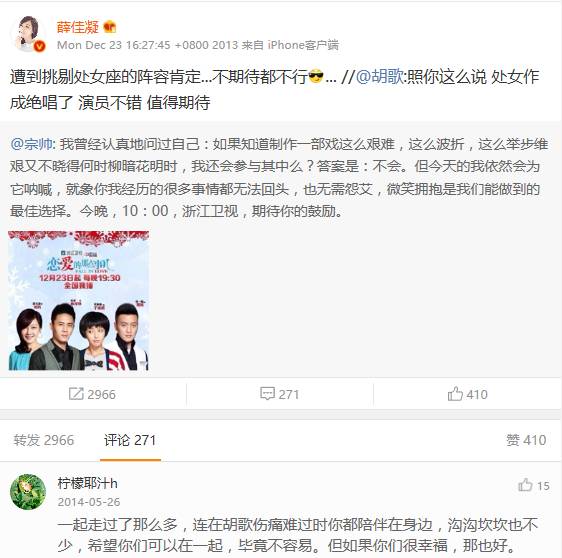Click the membership badge beside 薛佳凝
This screenshot has height=558, width=562.
109,27
